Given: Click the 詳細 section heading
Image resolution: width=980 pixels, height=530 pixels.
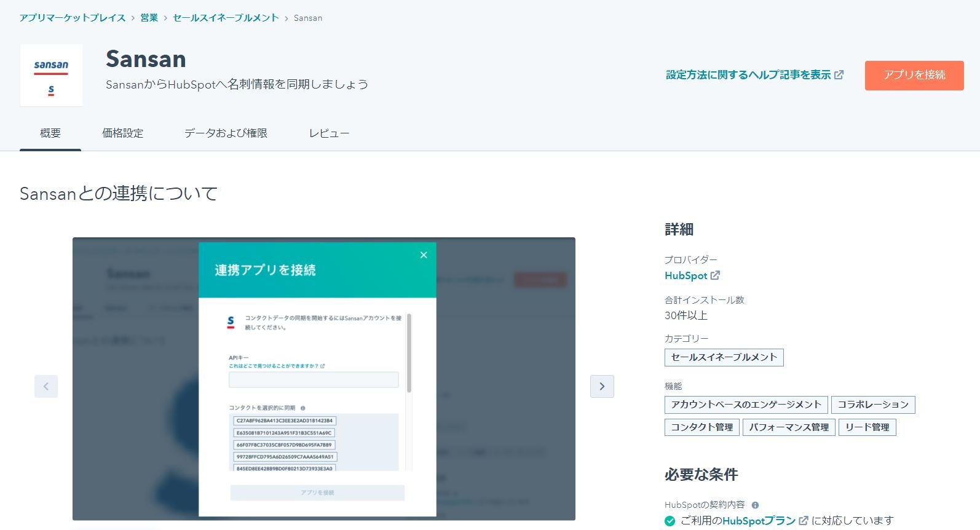Looking at the screenshot, I should (679, 229).
